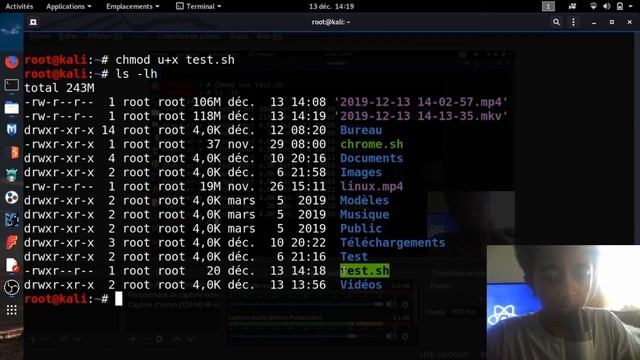Open the Activités overview
The image size is (640, 360).
[19, 6]
